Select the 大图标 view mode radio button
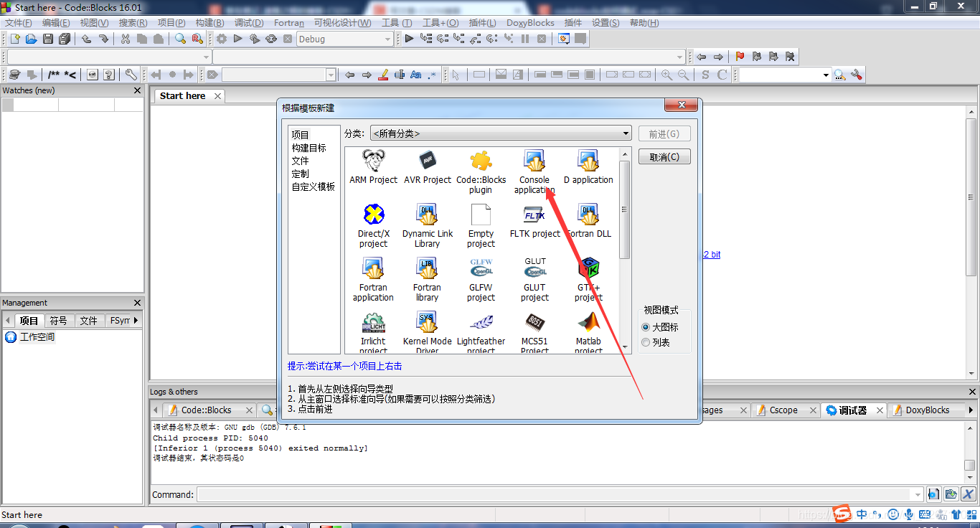The image size is (980, 528). pos(646,327)
